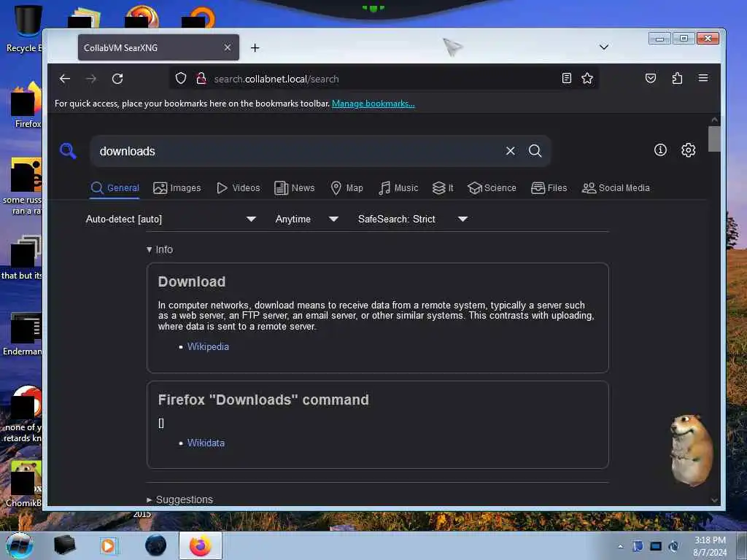Open SearXNG about info icon
Screen dimensions: 747x560
(660, 150)
